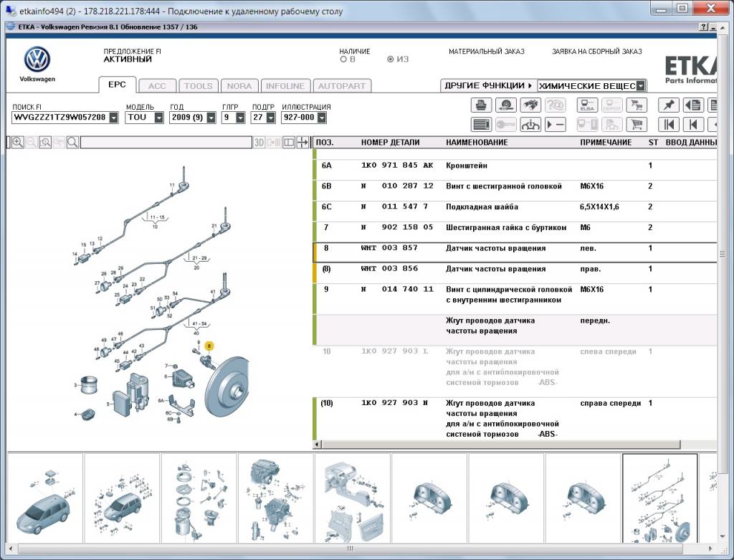
Task: Open the ХИМИЧЕСКИЕ ВЕЩЕС dropdown
Action: pyautogui.click(x=641, y=86)
